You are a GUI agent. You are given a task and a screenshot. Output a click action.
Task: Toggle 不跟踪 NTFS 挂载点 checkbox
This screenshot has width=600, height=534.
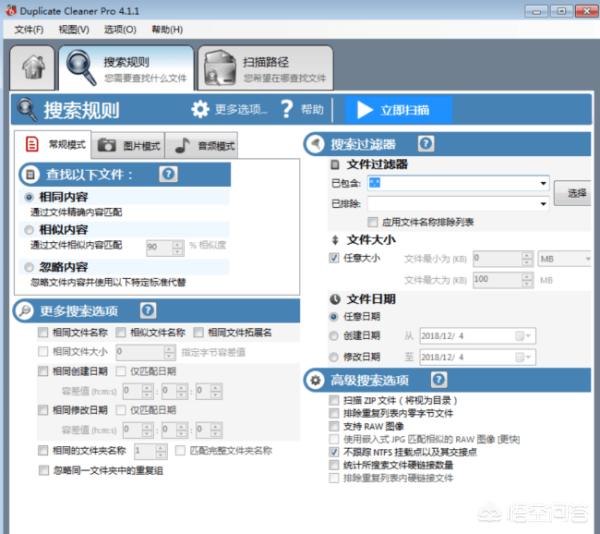334,452
